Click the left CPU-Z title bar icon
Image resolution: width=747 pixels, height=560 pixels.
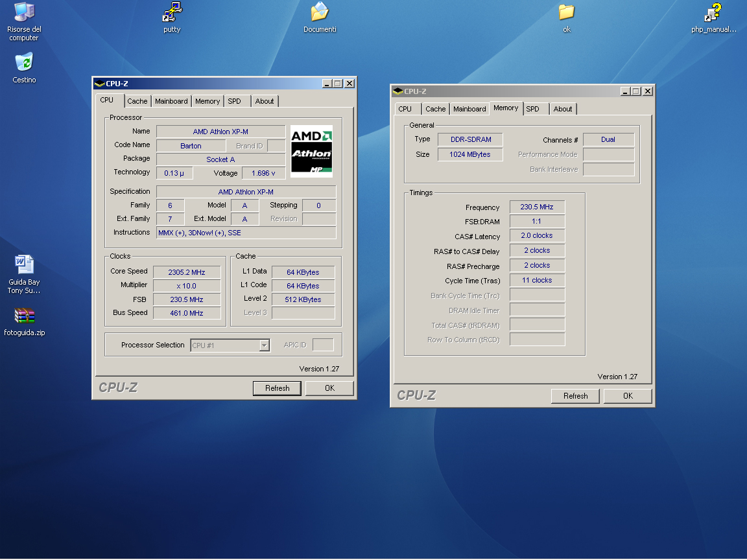tap(100, 84)
